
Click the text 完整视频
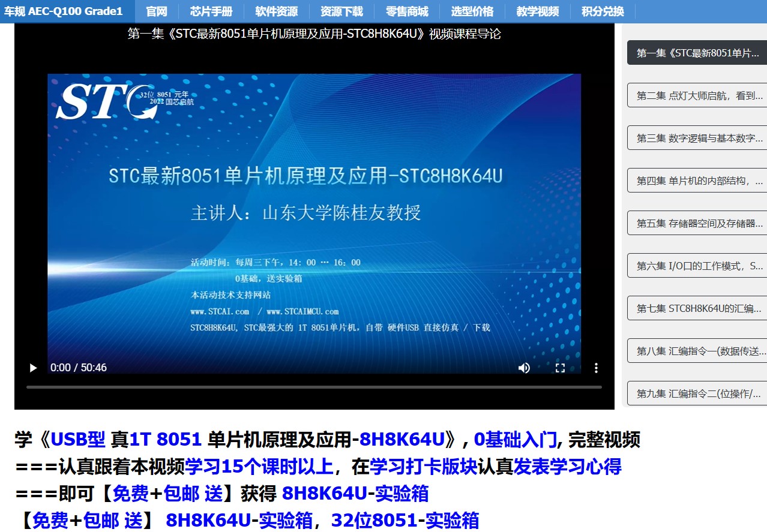coord(604,440)
